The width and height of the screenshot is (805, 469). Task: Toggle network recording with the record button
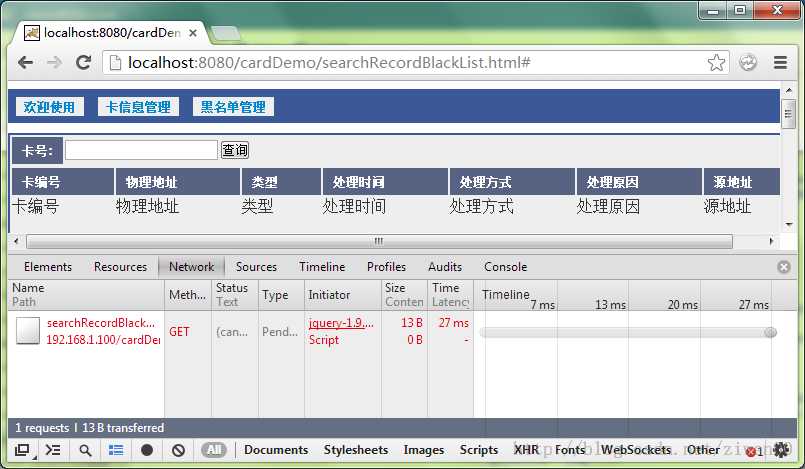(147, 450)
